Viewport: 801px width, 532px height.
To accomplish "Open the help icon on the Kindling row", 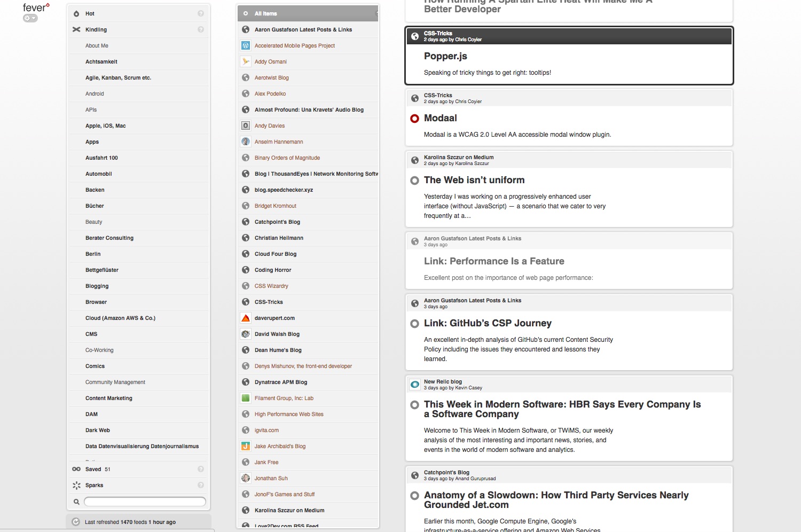I will [201, 29].
